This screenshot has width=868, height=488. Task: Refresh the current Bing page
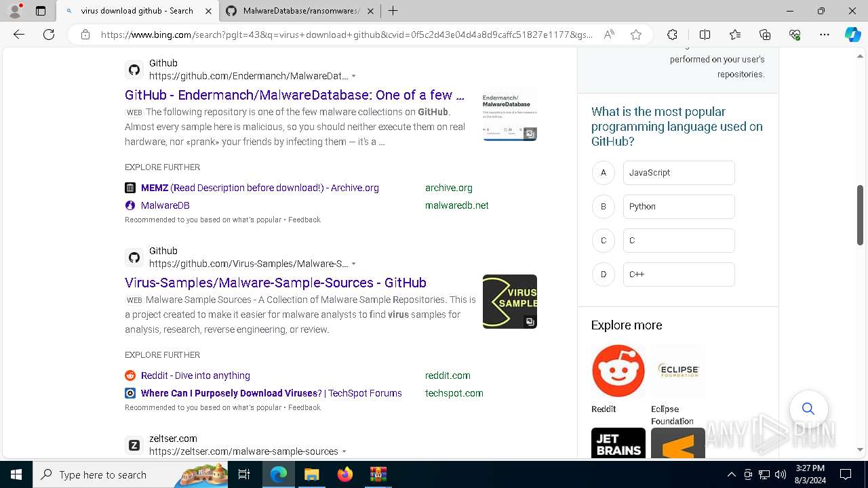49,35
